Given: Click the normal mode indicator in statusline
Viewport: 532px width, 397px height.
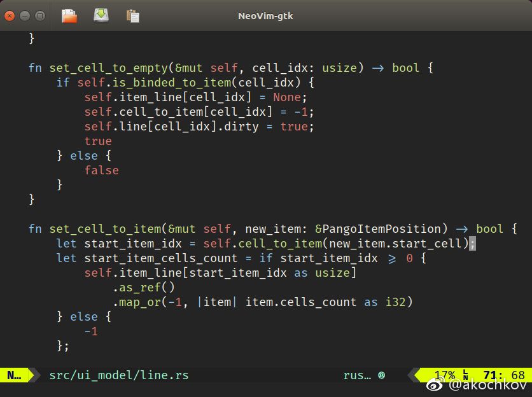Looking at the screenshot, I should [14, 375].
